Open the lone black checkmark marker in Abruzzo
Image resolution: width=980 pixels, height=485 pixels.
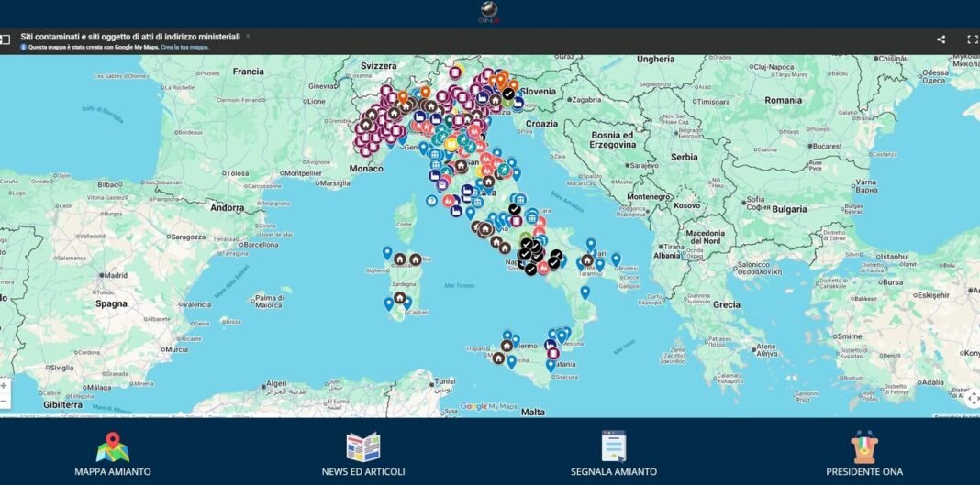tap(515, 208)
